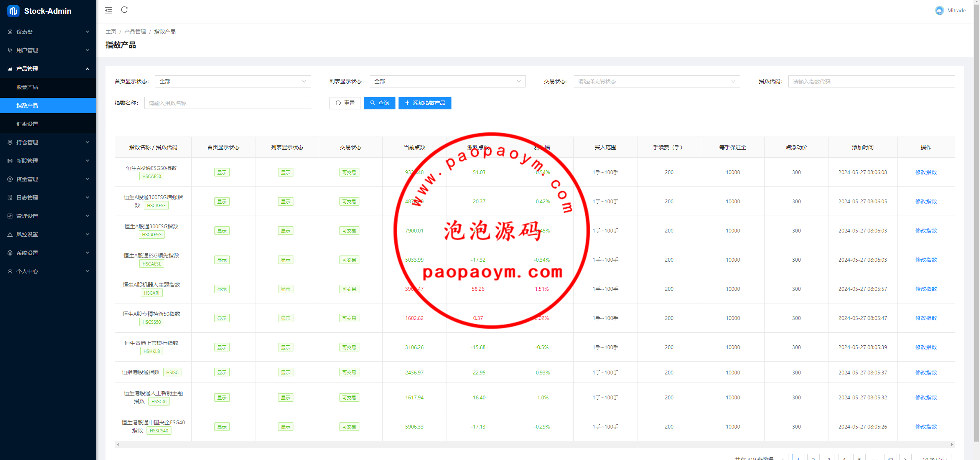Click the 持仓管理 sidebar icon
980x460 pixels.
click(x=10, y=142)
